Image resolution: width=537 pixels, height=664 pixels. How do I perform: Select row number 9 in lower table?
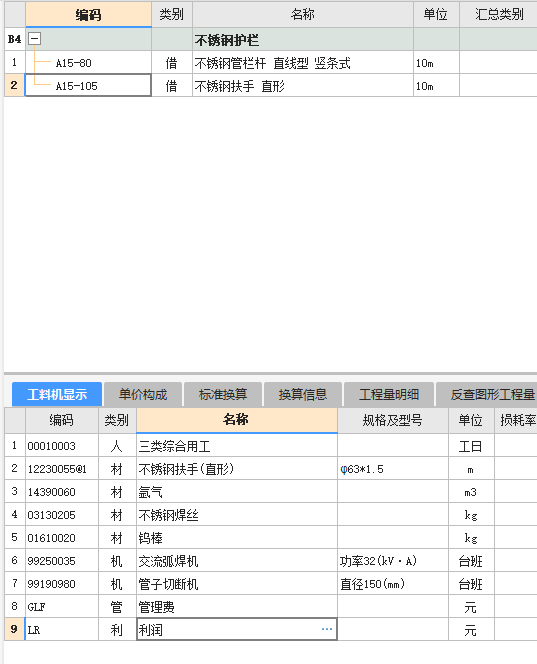click(14, 629)
